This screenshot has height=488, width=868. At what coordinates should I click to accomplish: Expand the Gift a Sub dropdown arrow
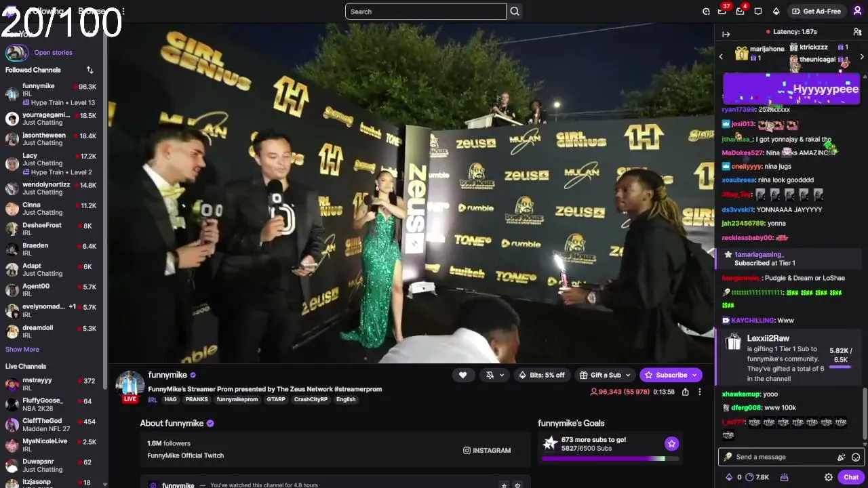(629, 375)
